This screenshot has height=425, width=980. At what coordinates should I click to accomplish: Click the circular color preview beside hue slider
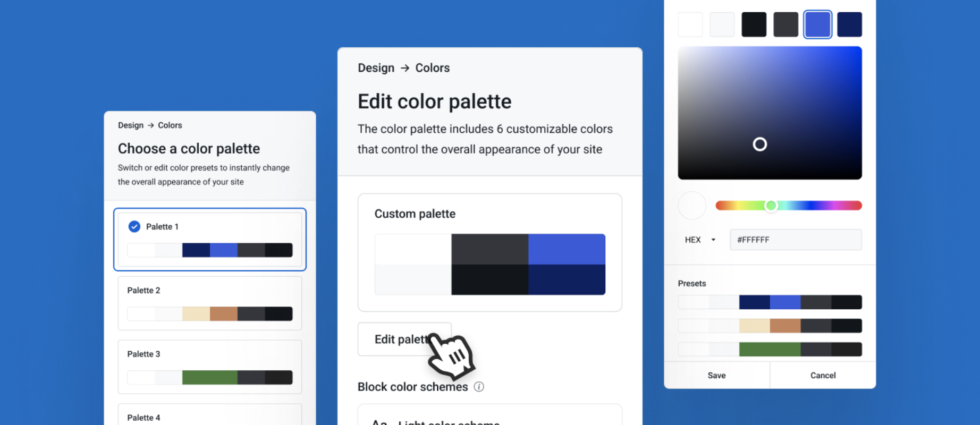click(x=692, y=206)
